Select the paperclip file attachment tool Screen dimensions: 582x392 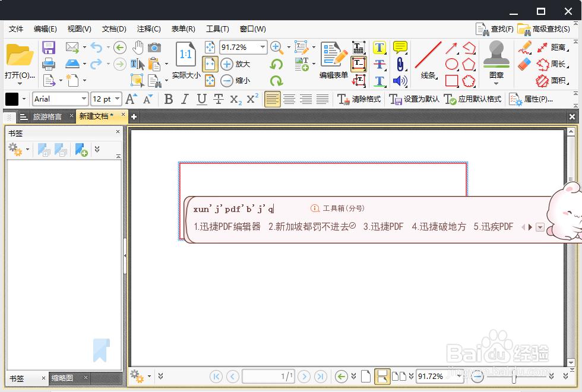400,64
